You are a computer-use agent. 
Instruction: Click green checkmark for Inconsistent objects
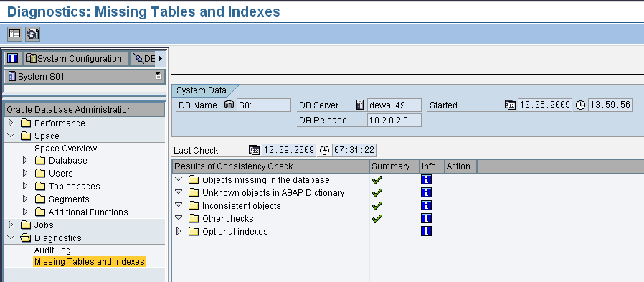pos(377,205)
